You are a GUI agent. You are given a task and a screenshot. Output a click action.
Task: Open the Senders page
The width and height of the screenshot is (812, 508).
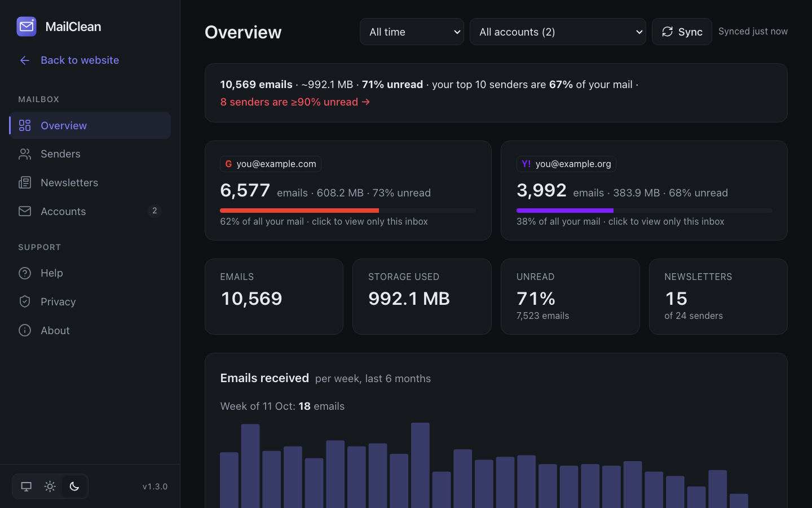point(90,154)
